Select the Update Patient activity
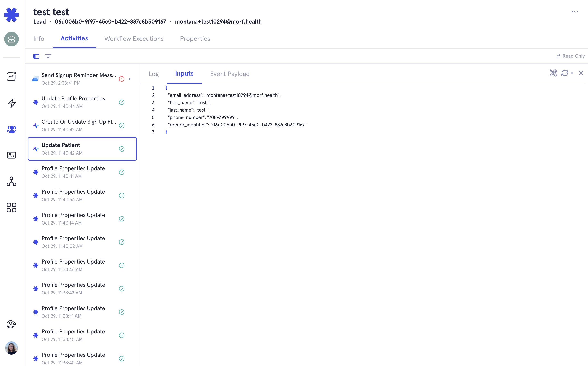588x366 pixels. 82,149
